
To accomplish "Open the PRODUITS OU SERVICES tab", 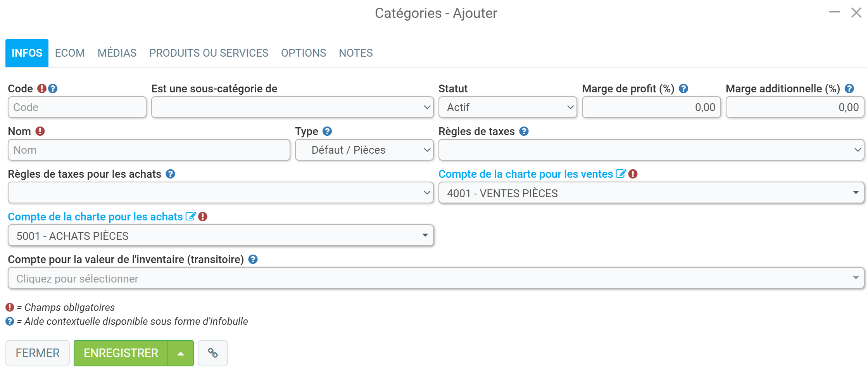I will 209,53.
